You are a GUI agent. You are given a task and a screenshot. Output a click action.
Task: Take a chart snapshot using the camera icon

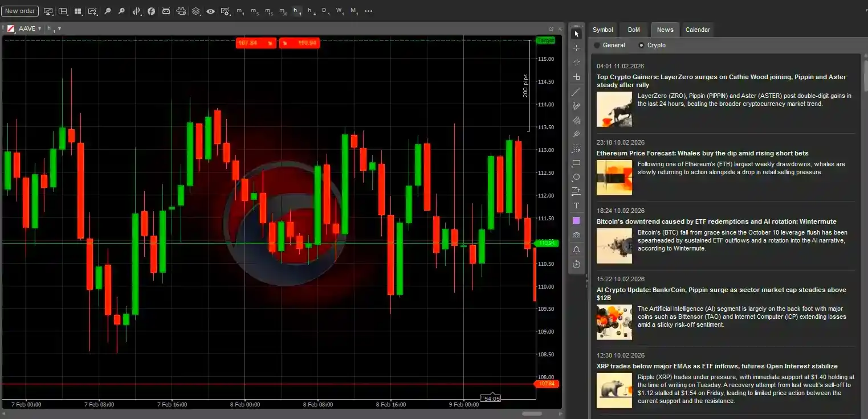(576, 235)
